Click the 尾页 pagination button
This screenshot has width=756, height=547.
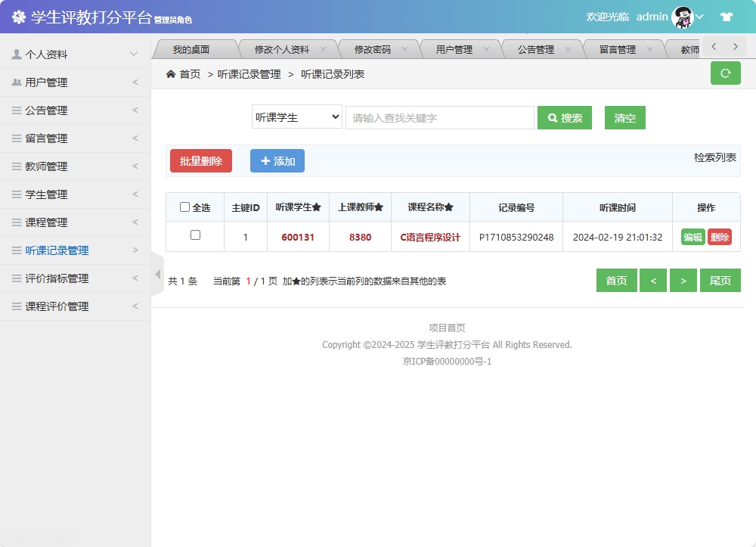720,280
